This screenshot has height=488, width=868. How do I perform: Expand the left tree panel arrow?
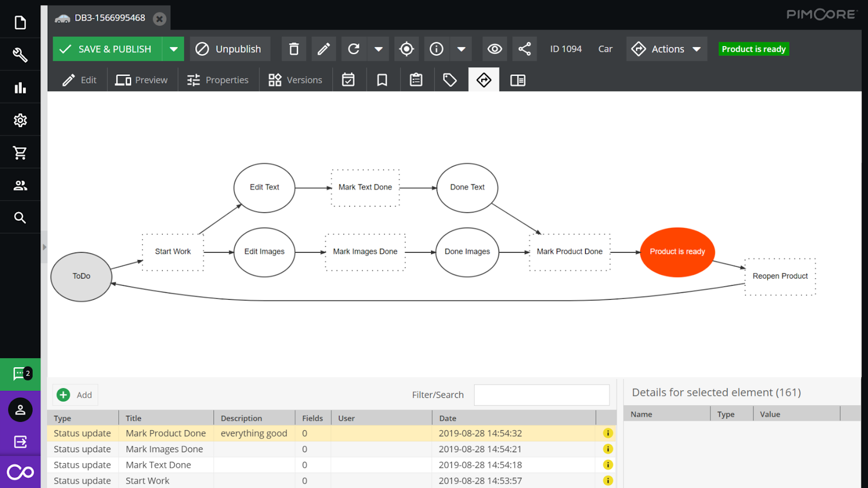coord(44,247)
